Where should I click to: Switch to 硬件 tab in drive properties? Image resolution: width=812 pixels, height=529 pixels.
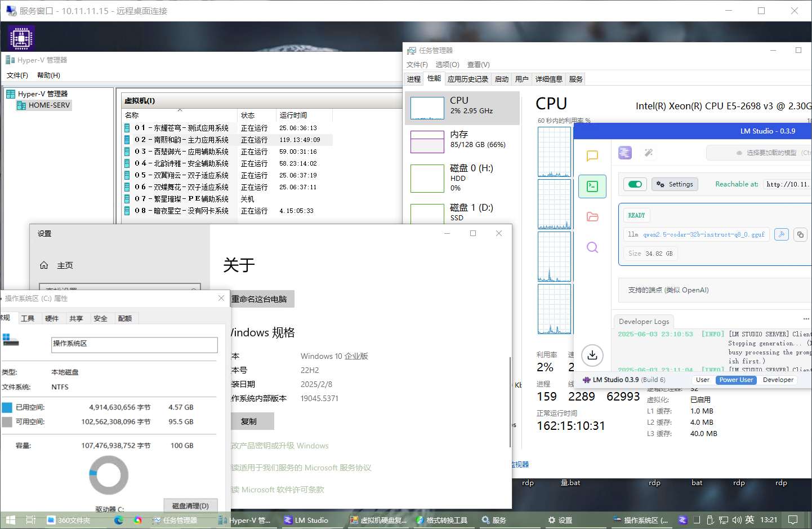point(52,319)
